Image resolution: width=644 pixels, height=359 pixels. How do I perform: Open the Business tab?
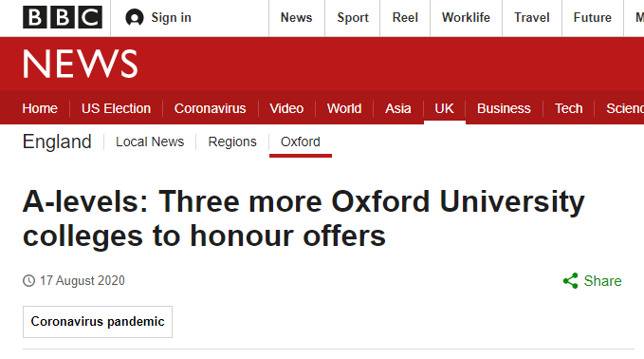(x=504, y=108)
